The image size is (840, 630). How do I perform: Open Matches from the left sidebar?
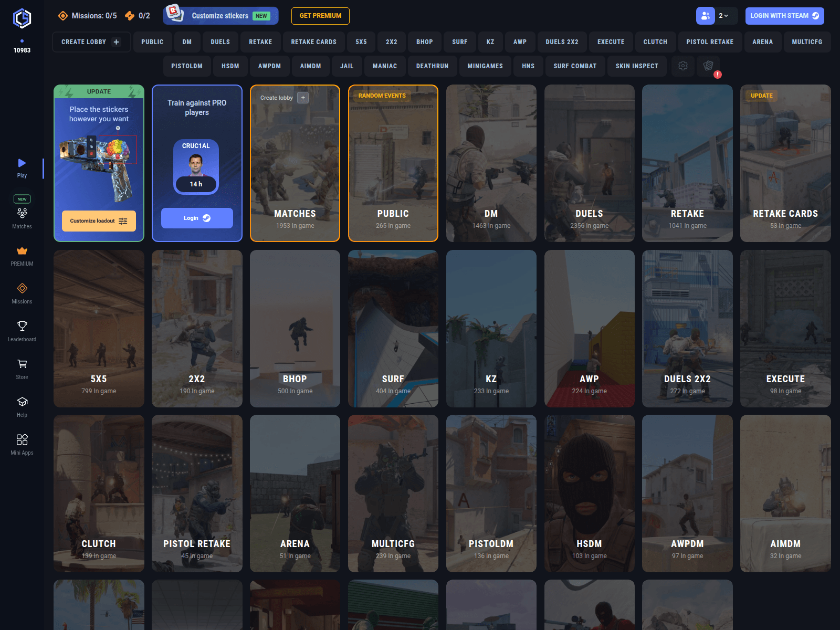click(x=22, y=214)
